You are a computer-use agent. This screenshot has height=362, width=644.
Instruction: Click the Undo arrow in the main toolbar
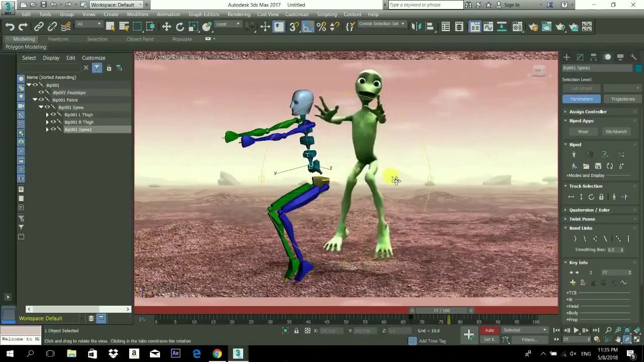(x=10, y=27)
